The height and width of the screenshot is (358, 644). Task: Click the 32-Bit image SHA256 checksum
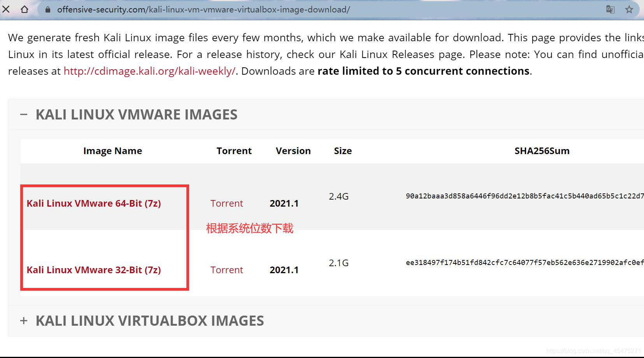click(525, 262)
